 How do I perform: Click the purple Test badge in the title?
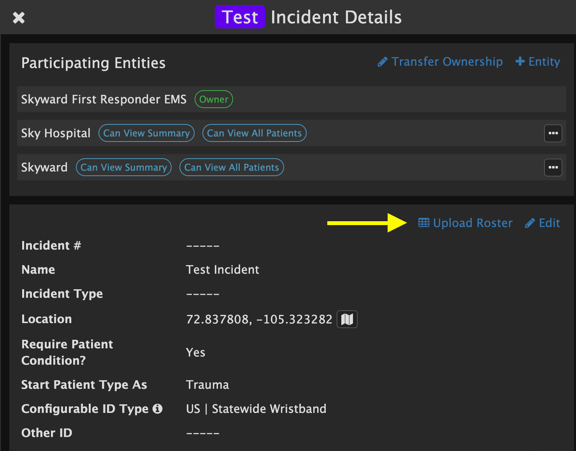click(240, 17)
